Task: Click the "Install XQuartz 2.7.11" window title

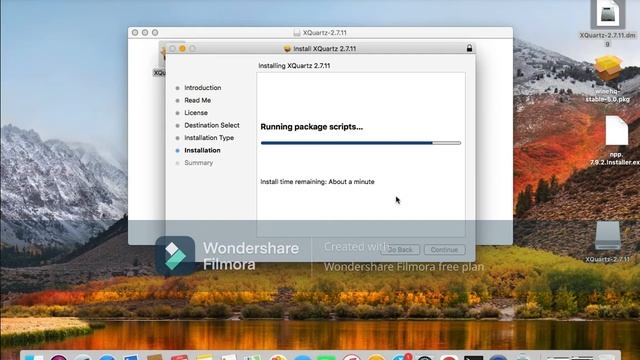Action: [324, 49]
